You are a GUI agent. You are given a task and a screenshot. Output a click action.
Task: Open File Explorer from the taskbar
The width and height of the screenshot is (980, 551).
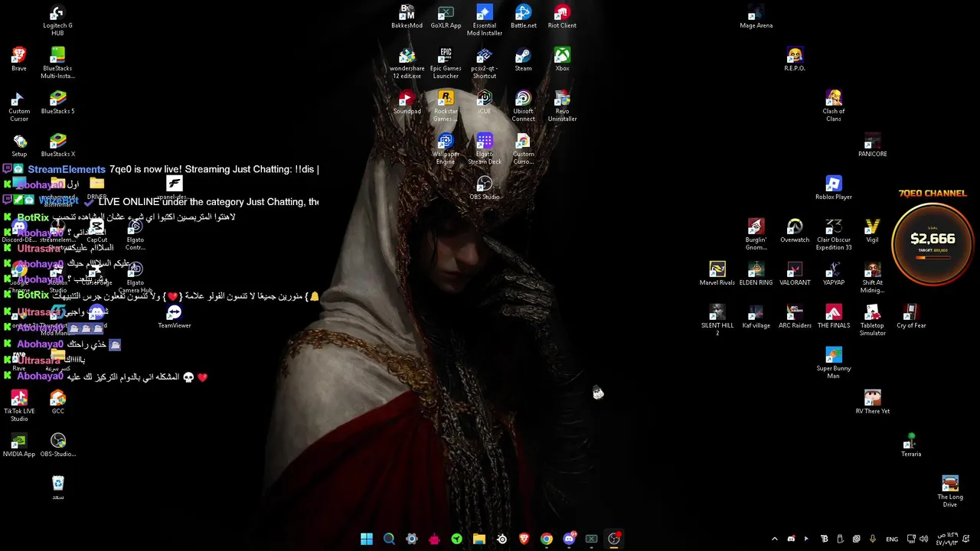479,539
